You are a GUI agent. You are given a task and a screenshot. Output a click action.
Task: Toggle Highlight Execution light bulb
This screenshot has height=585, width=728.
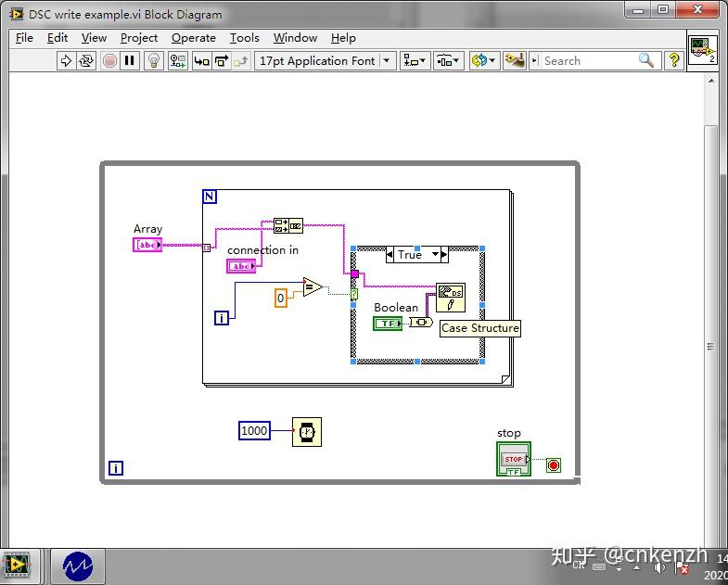(154, 61)
